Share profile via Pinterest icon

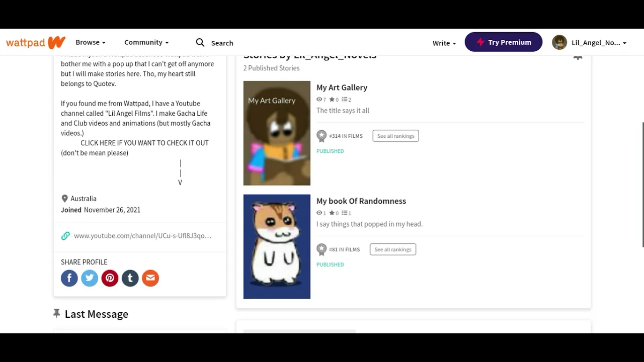point(110,278)
